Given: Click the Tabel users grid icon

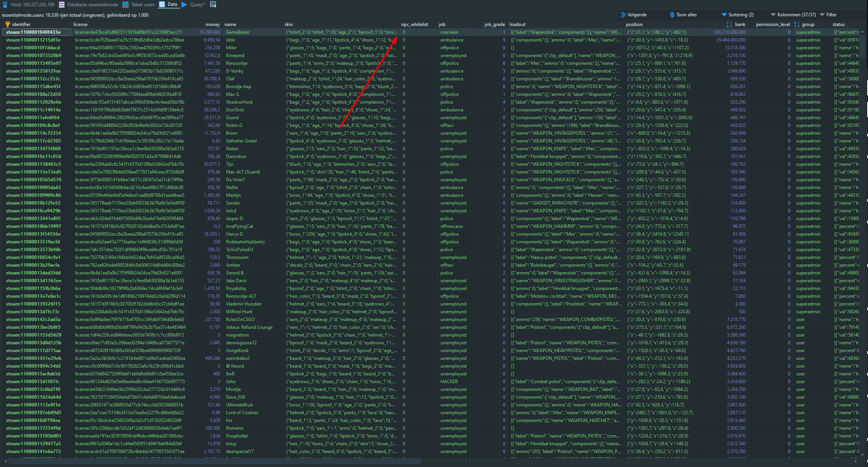Looking at the screenshot, I should coord(125,5).
